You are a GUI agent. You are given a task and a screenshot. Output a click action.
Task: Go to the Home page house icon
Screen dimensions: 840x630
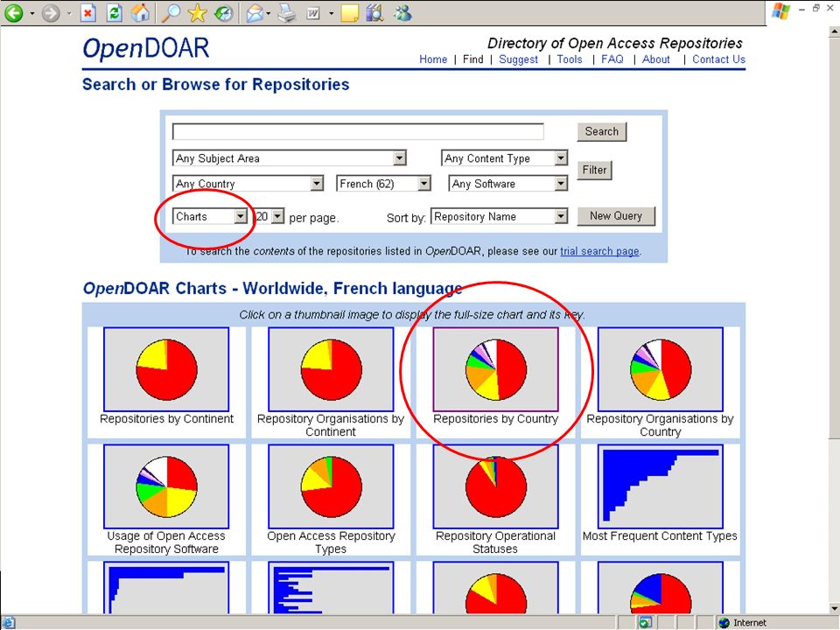pos(140,12)
